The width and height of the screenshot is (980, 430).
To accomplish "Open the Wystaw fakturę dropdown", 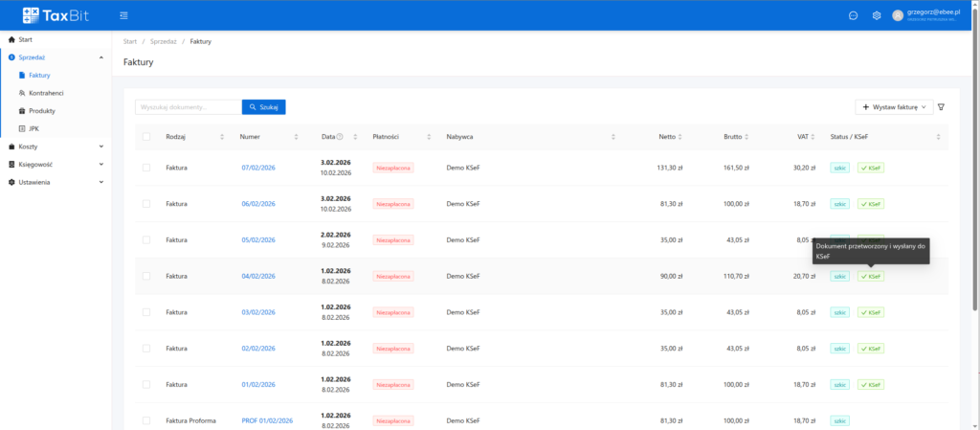I will pos(894,107).
